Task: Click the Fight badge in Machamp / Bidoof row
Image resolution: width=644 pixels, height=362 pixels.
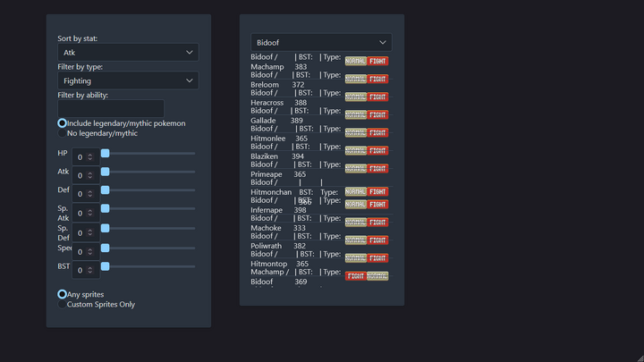Action: click(356, 276)
